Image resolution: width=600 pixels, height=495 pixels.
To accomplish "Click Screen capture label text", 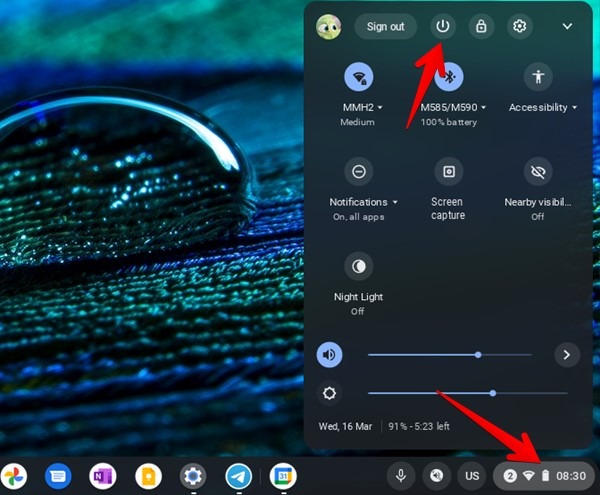I will [x=448, y=208].
